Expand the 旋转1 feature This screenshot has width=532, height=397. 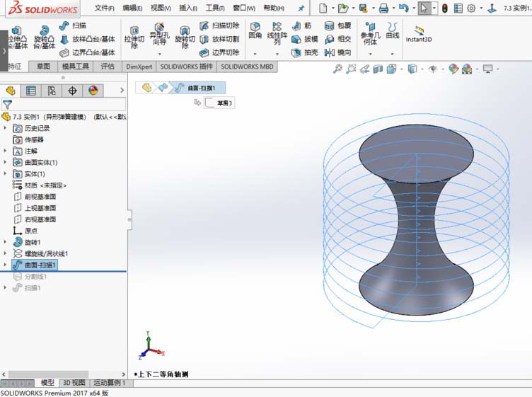pyautogui.click(x=5, y=242)
